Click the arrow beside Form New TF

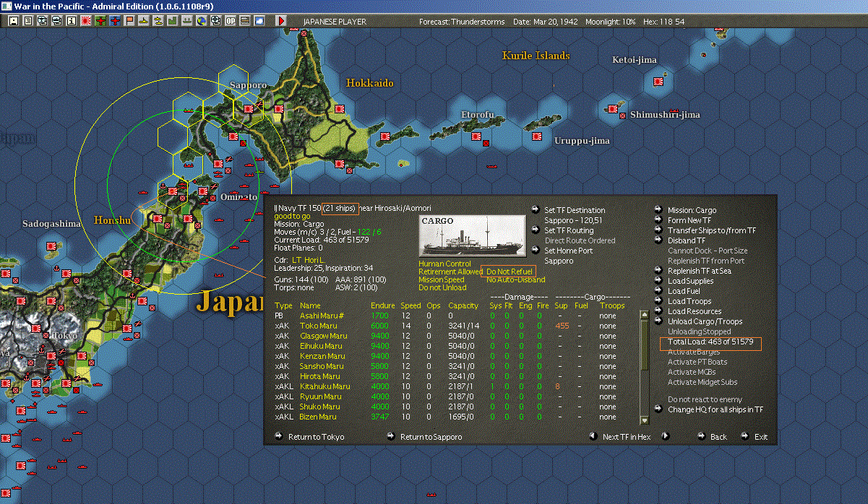(658, 220)
